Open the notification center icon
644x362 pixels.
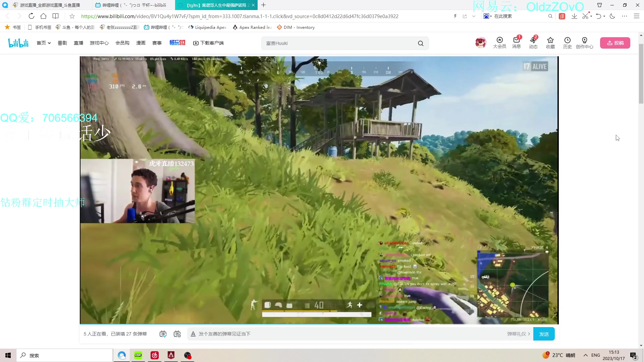tap(634, 356)
